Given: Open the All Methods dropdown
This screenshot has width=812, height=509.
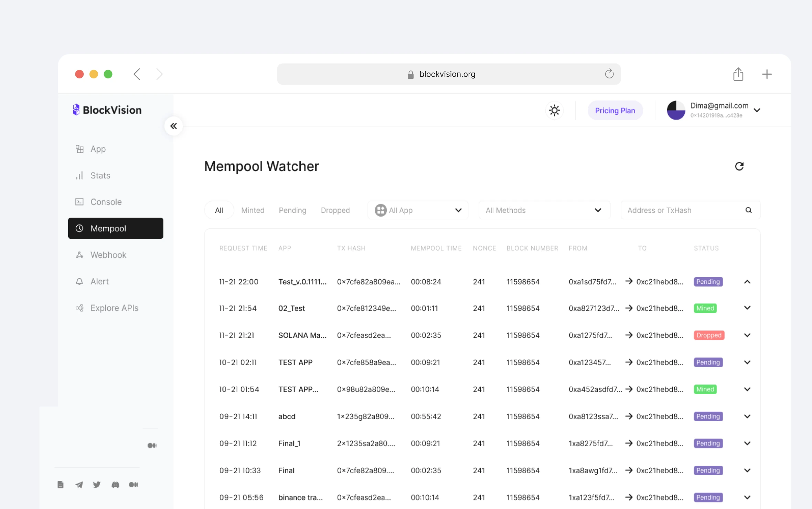Looking at the screenshot, I should click(544, 210).
